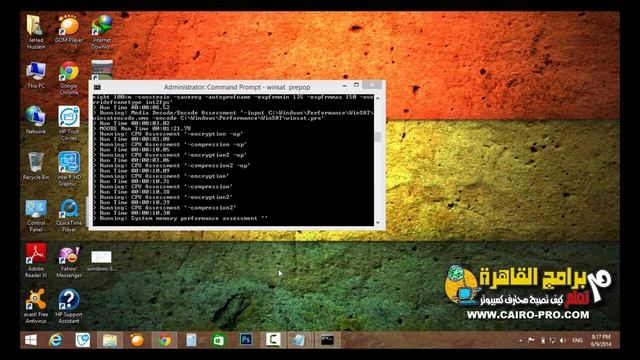Open avast! Free Antivirus shortcut
This screenshot has height=360, width=640.
[36, 306]
